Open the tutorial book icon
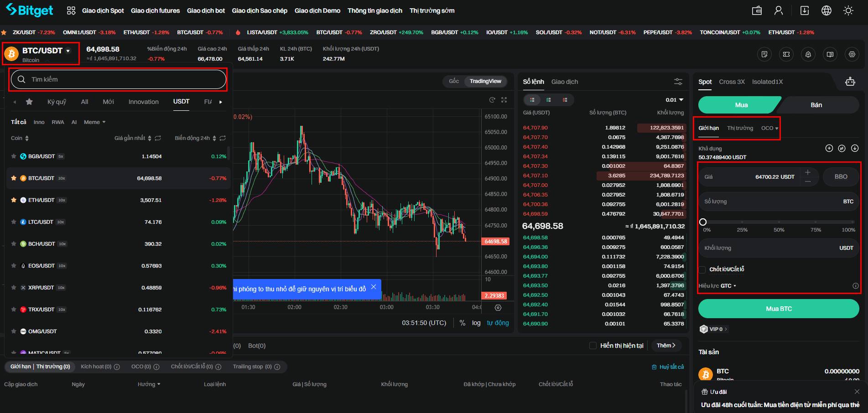868x413 pixels. click(x=830, y=54)
